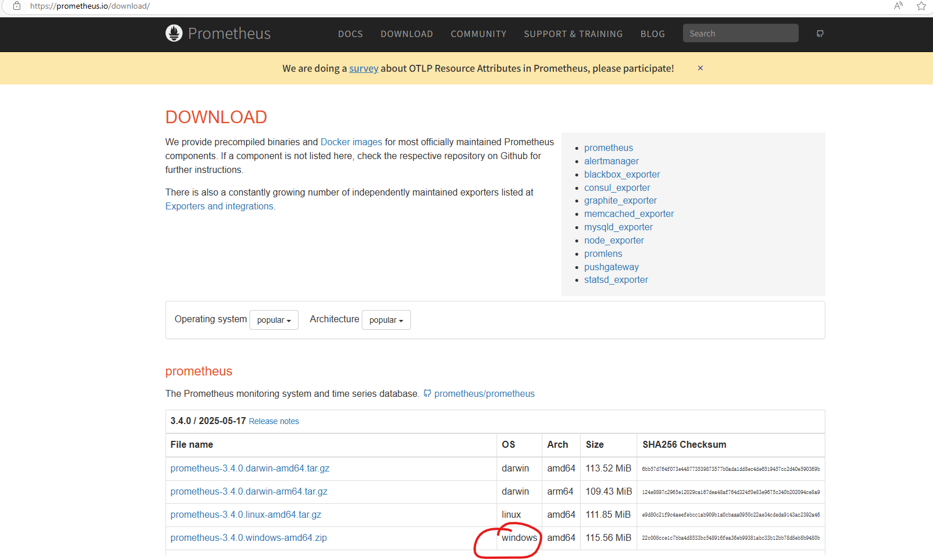The width and height of the screenshot is (933, 560).
Task: Open the GitHub icon in navbar
Action: 820,34
